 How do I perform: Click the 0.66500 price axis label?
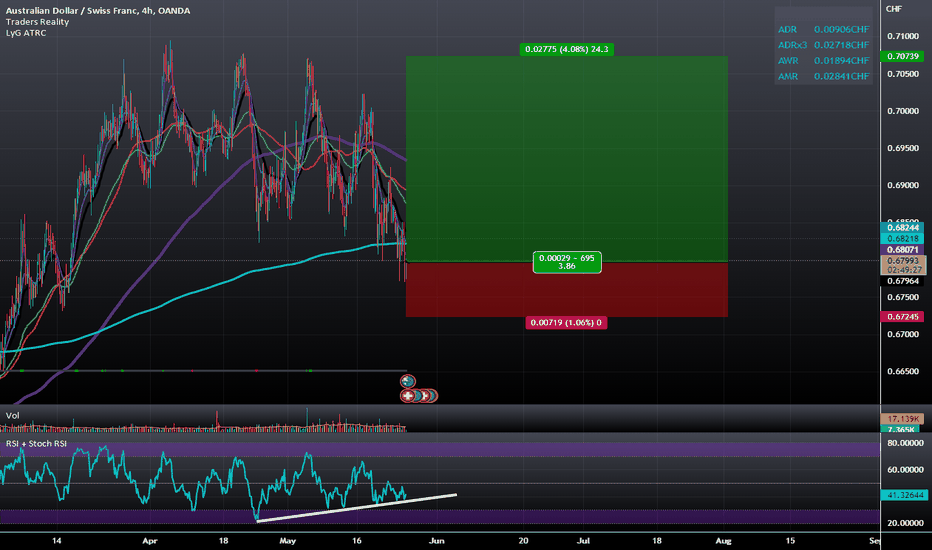[903, 372]
